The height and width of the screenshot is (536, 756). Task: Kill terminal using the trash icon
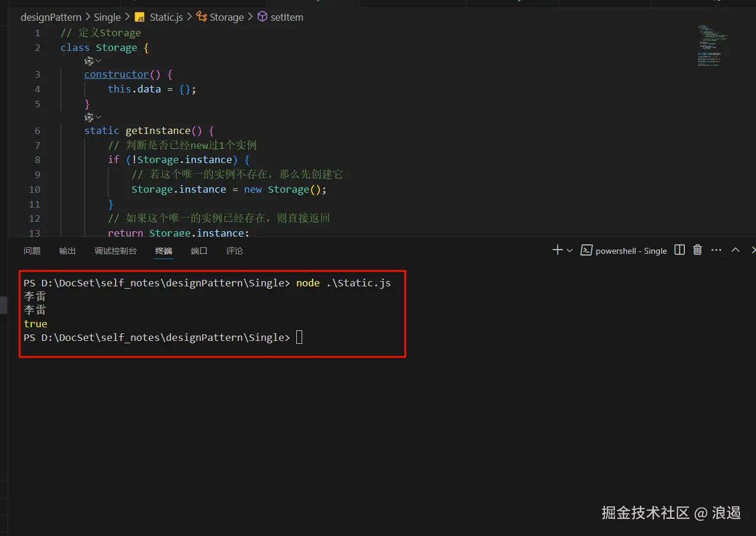coord(698,250)
